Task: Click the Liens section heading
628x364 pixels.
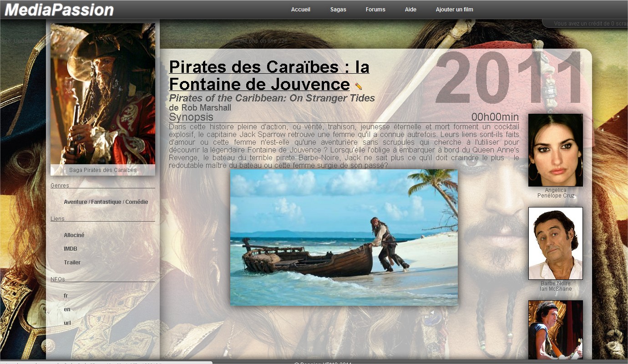Action: tap(57, 219)
